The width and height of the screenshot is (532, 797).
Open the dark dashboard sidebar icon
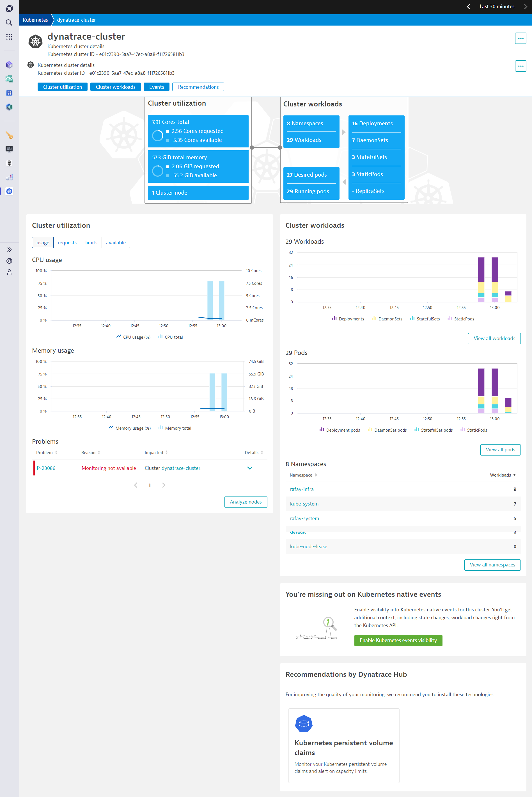(x=9, y=149)
